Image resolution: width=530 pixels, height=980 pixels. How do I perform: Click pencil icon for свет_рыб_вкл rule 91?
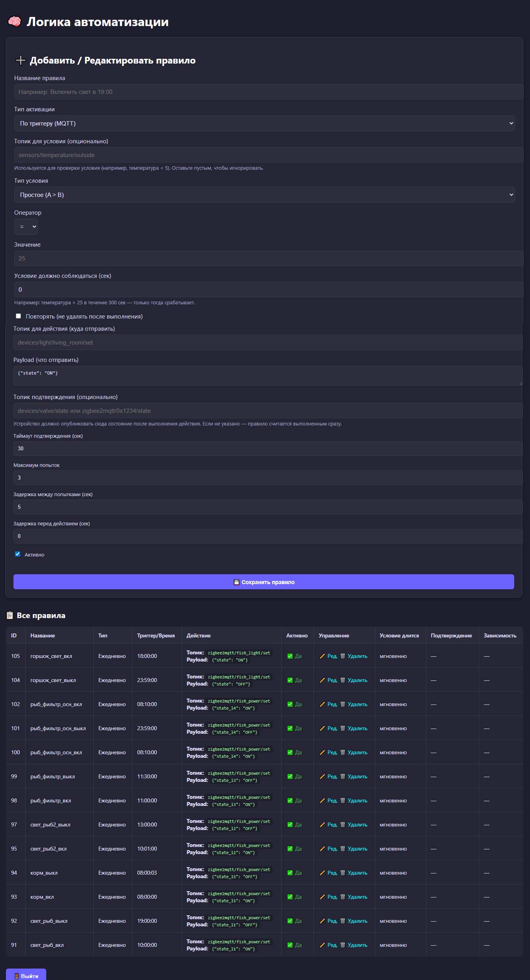click(x=322, y=945)
